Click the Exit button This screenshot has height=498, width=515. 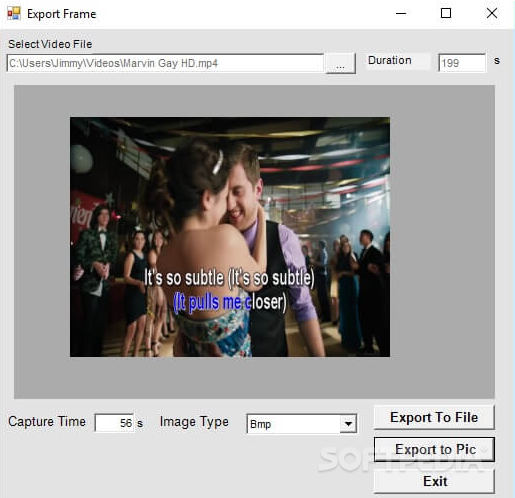[x=434, y=481]
